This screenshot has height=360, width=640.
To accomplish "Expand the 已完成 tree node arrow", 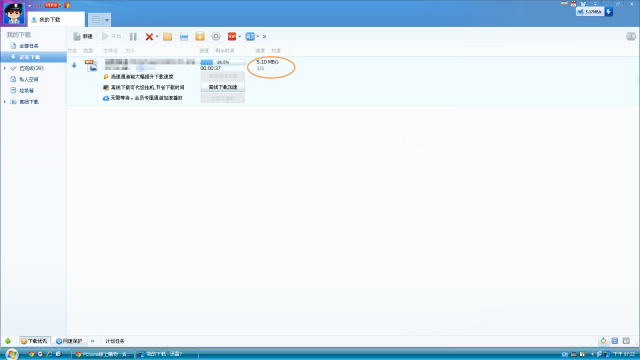I will tap(5, 68).
